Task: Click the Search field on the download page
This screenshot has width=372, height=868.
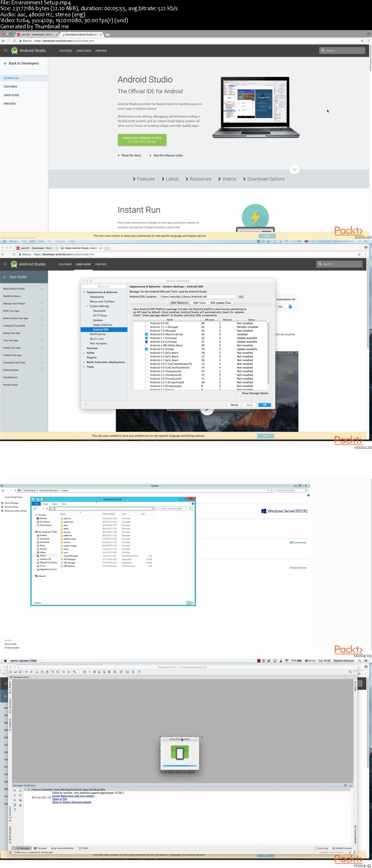Action: coord(342,51)
